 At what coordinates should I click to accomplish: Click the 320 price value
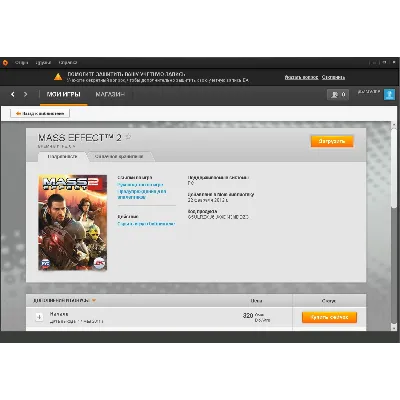pyautogui.click(x=248, y=315)
